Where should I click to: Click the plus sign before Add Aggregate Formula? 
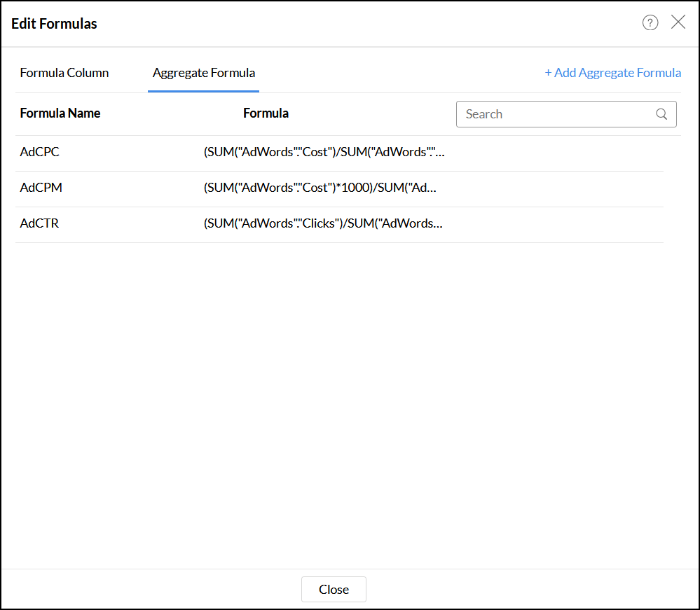[x=549, y=73]
